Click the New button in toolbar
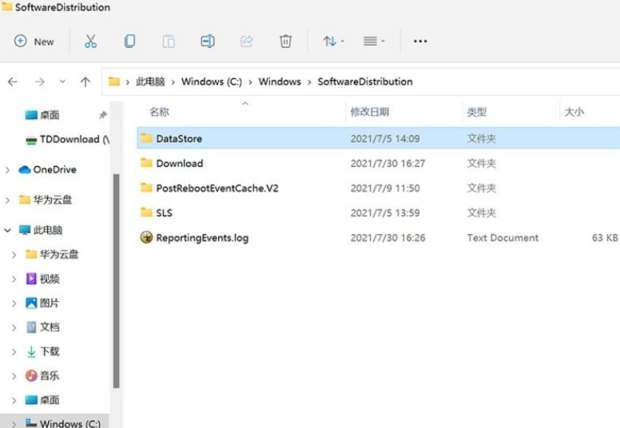Image resolution: width=620 pixels, height=428 pixels. pos(34,41)
